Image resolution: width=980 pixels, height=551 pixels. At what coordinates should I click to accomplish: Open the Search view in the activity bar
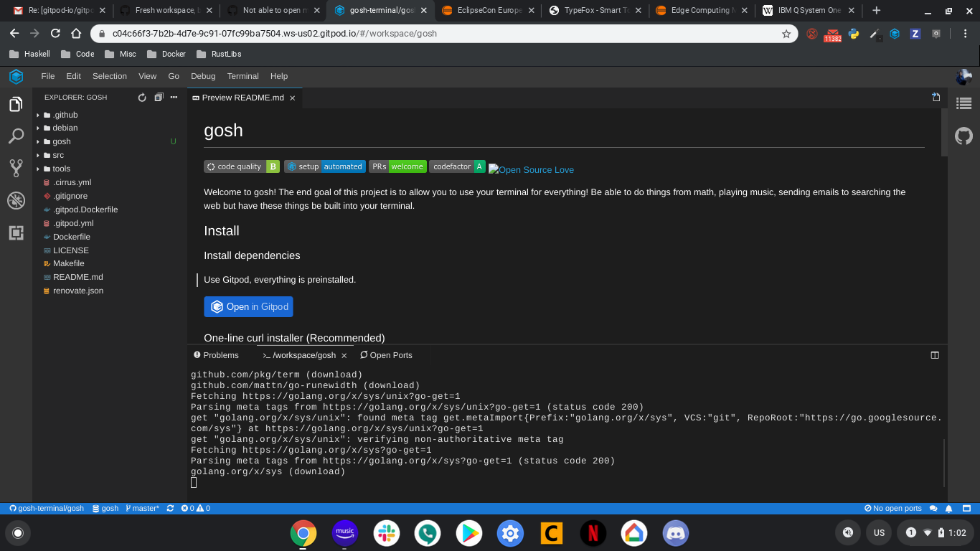click(16, 136)
